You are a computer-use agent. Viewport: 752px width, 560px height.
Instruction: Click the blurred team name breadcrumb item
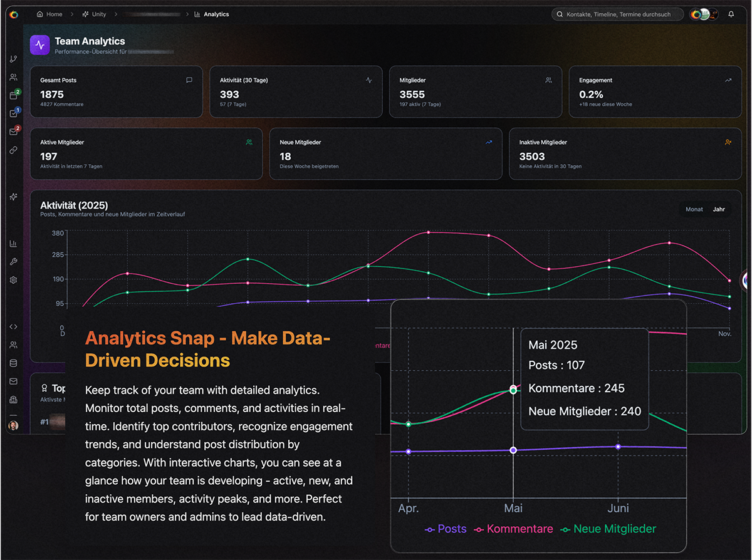point(152,14)
